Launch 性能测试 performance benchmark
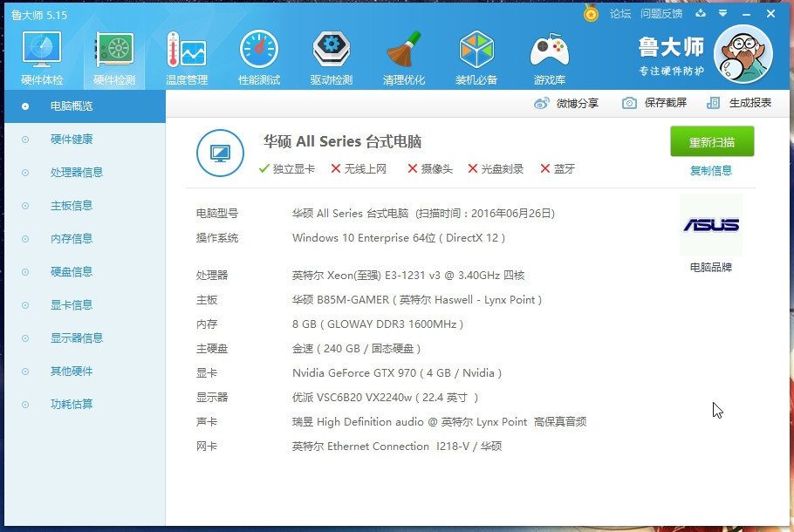 click(259, 58)
